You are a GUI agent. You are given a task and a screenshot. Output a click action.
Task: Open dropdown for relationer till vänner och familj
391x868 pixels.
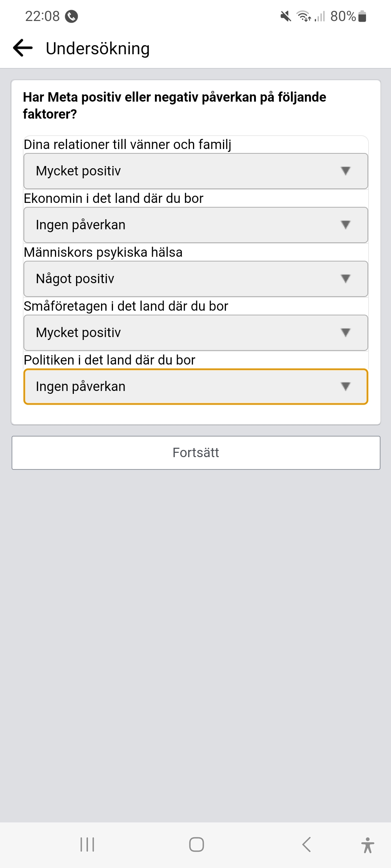pyautogui.click(x=195, y=171)
